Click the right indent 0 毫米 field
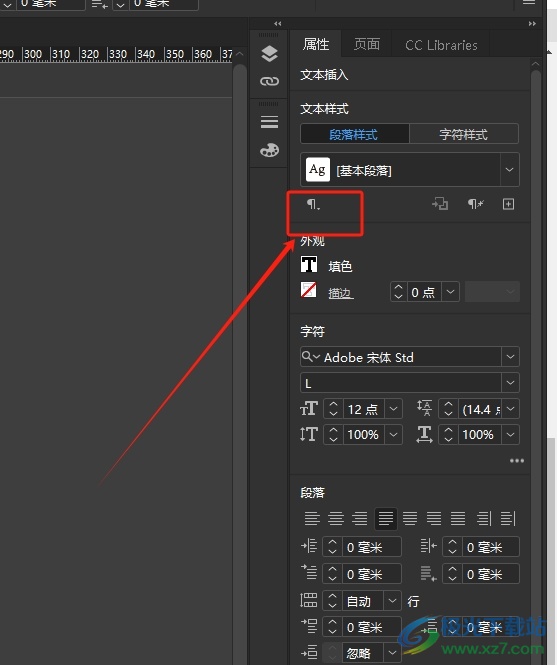This screenshot has width=557, height=665. pos(491,547)
